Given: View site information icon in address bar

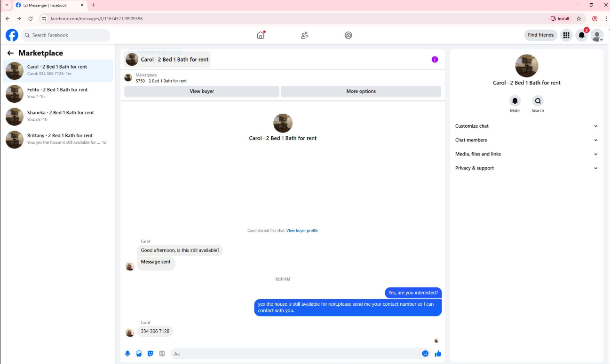Looking at the screenshot, I should (x=44, y=19).
